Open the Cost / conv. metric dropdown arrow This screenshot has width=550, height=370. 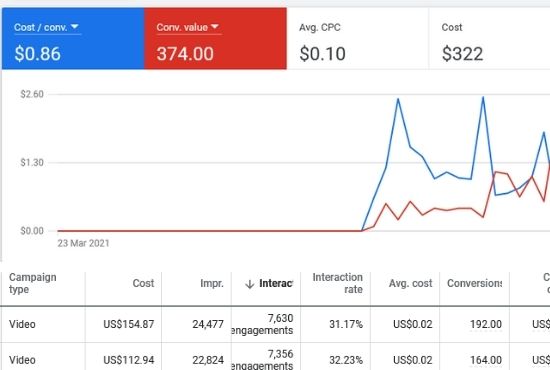[75, 26]
